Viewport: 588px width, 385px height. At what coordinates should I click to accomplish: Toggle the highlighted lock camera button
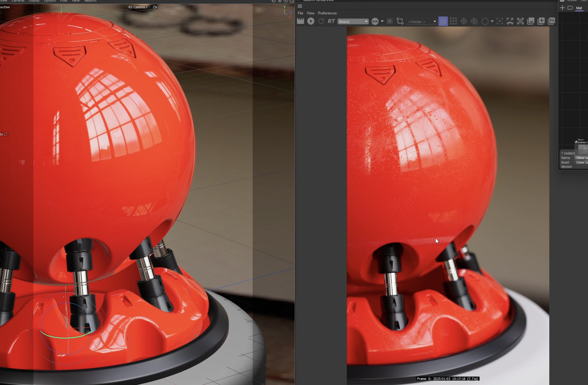click(x=443, y=21)
